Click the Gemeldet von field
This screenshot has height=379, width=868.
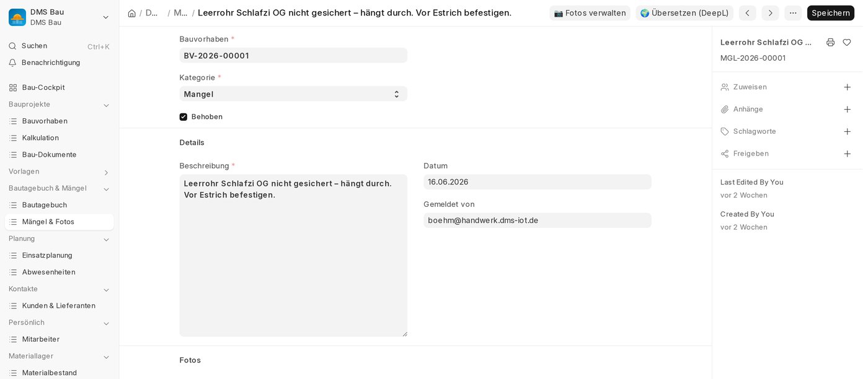coord(538,220)
